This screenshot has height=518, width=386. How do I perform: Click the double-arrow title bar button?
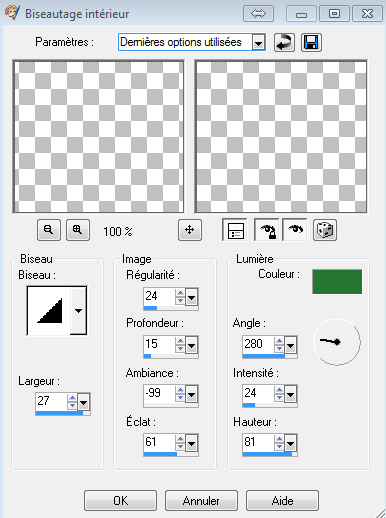click(x=258, y=14)
